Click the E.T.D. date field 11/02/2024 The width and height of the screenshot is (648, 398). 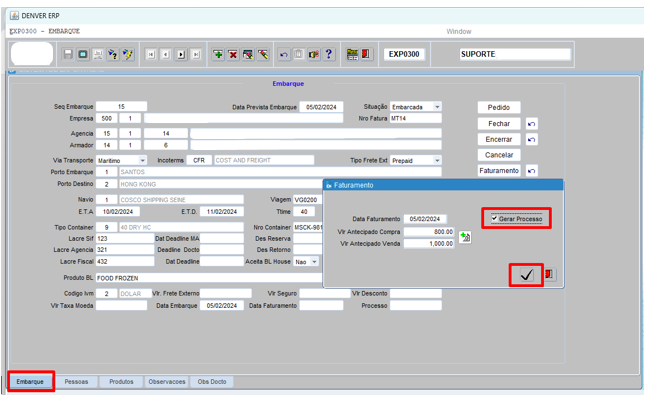tap(222, 212)
